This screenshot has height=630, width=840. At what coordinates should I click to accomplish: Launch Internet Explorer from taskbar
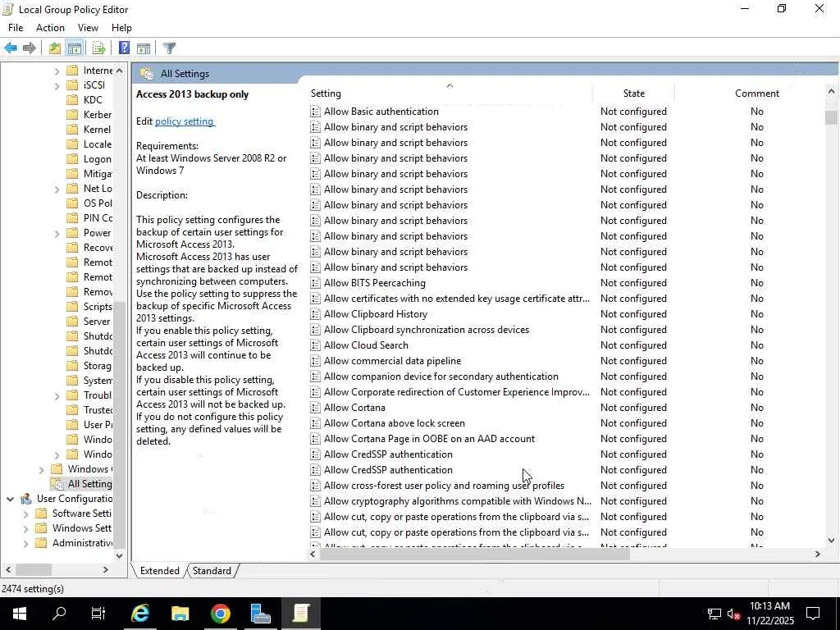139,614
